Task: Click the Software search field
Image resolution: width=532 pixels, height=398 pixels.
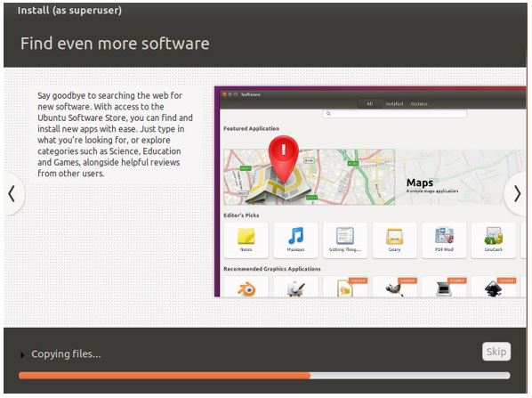Action: (395, 113)
